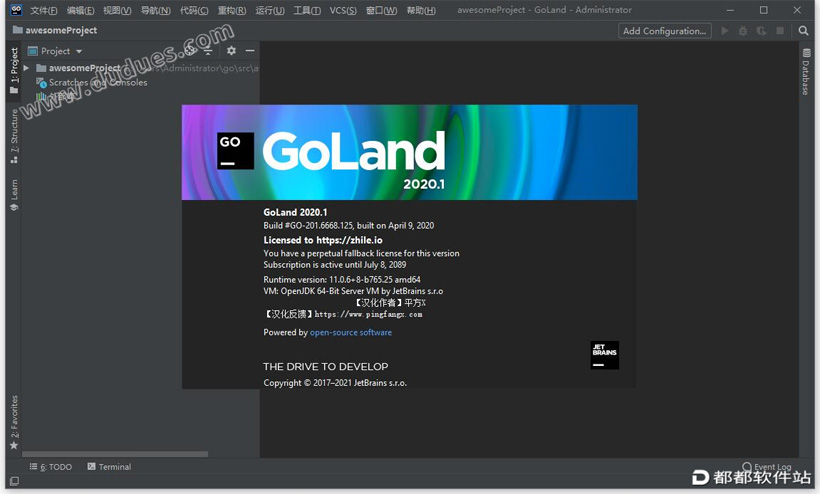Viewport: 820px width, 494px height.
Task: Click "Build #GO-201.6668.125" text line
Action: coord(349,226)
